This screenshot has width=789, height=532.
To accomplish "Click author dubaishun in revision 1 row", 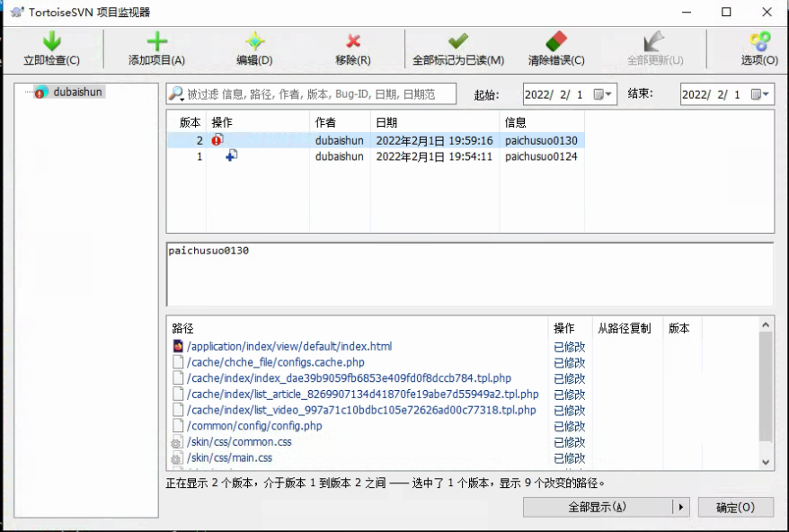I will pos(340,156).
